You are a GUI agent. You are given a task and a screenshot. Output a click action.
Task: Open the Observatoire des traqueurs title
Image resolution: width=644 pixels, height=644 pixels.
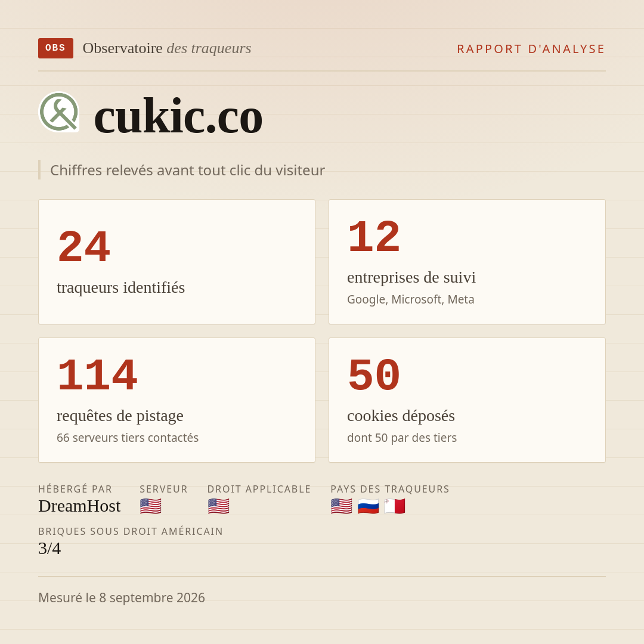(x=167, y=48)
